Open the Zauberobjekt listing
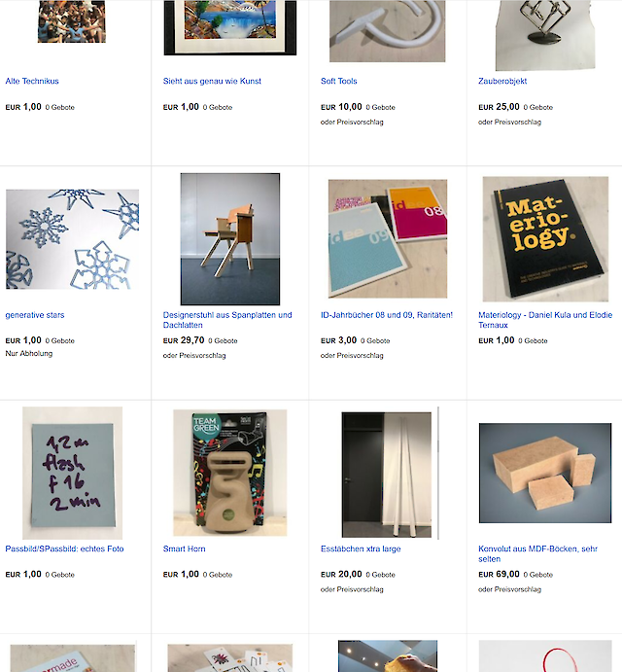 click(x=502, y=81)
